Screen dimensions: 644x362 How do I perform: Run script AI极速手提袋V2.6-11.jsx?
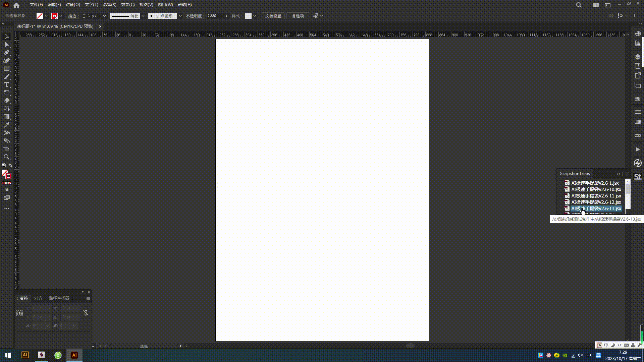pyautogui.click(x=596, y=196)
